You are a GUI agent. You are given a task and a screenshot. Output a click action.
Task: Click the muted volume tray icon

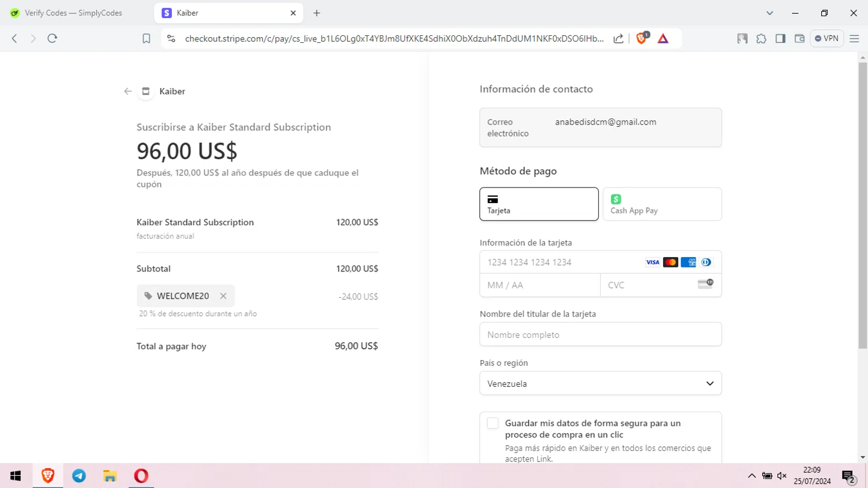[x=782, y=476]
